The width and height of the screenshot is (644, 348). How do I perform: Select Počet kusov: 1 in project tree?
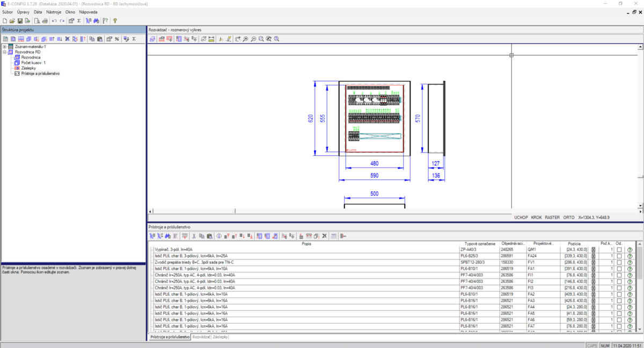pyautogui.click(x=33, y=63)
